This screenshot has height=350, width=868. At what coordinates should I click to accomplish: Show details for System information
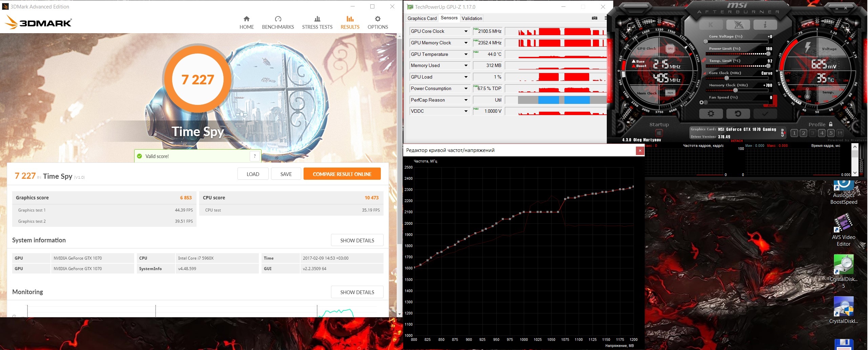[357, 240]
